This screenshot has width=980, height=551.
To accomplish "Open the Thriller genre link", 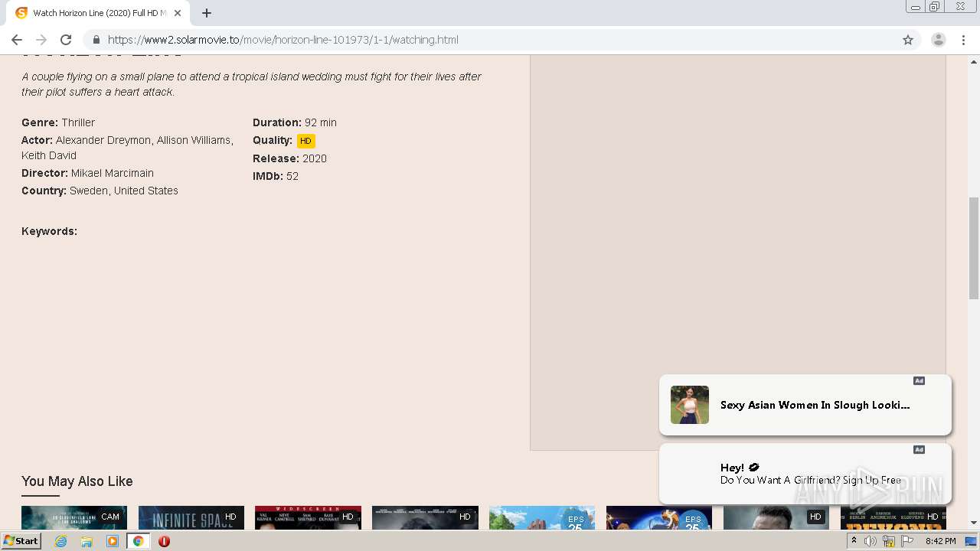I will tap(78, 122).
